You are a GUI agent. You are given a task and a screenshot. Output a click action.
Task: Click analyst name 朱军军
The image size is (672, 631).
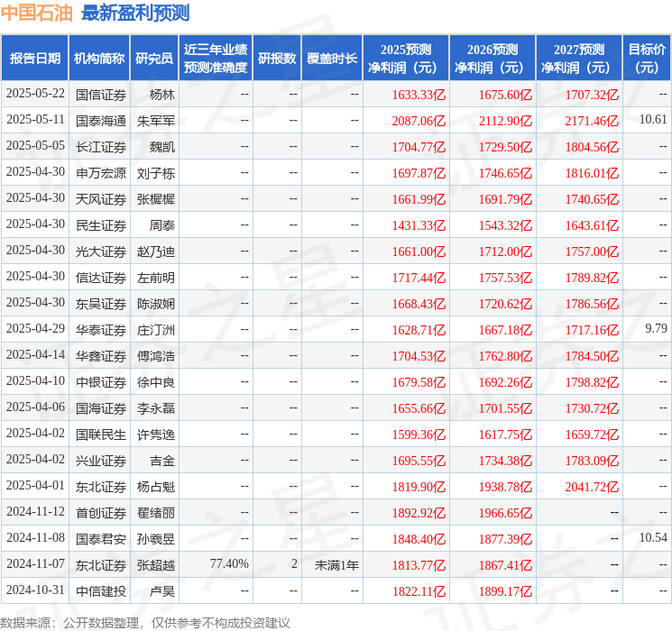point(156,121)
